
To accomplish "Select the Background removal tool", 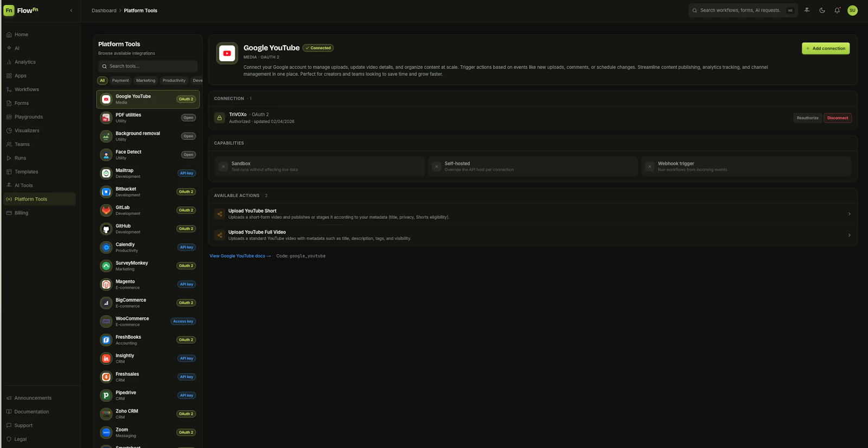I will [x=148, y=136].
